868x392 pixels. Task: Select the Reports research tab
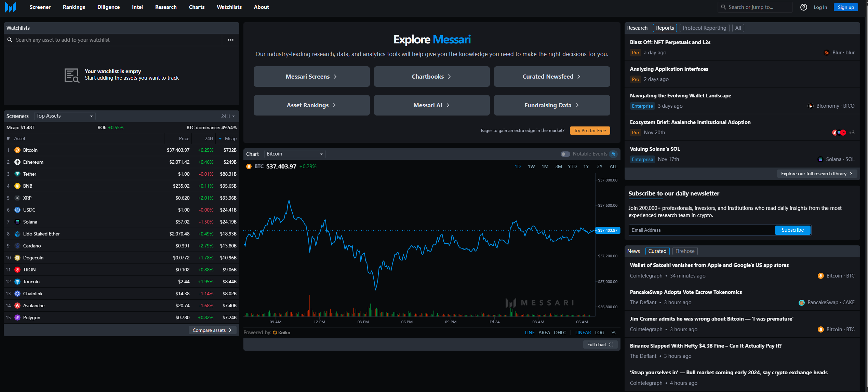[x=665, y=28]
